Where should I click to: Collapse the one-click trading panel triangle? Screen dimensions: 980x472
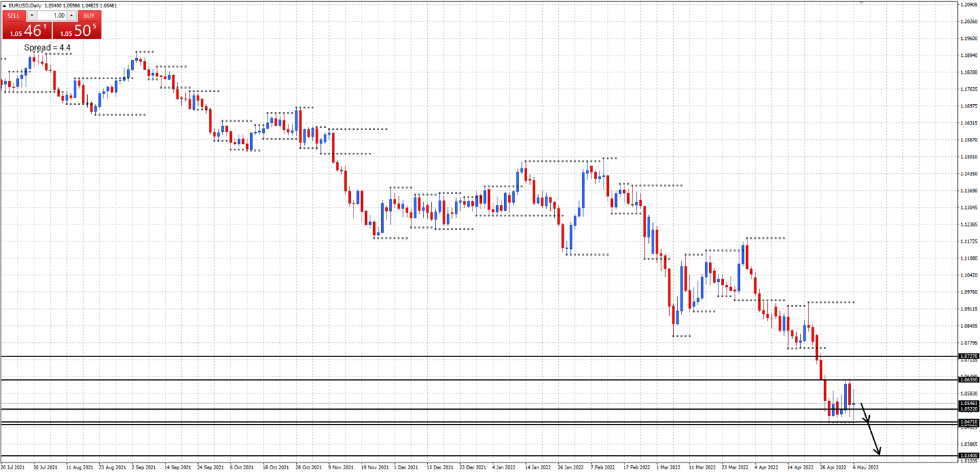5,5
